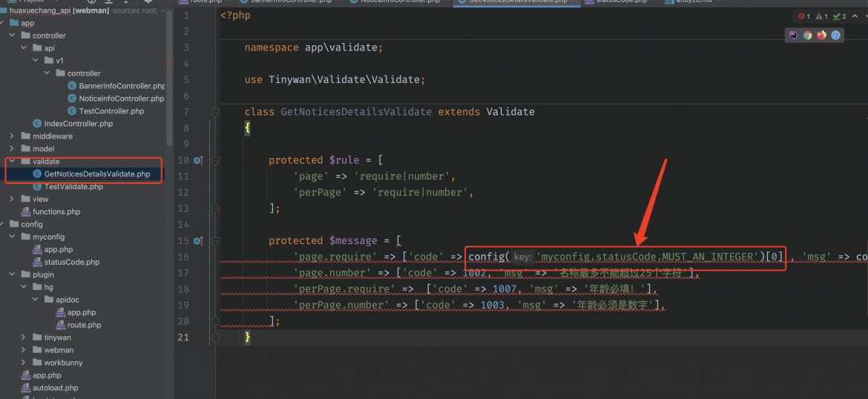Screen dimensions: 868x399
Task: Select statusCode.php under myconfig
Action: click(83, 263)
